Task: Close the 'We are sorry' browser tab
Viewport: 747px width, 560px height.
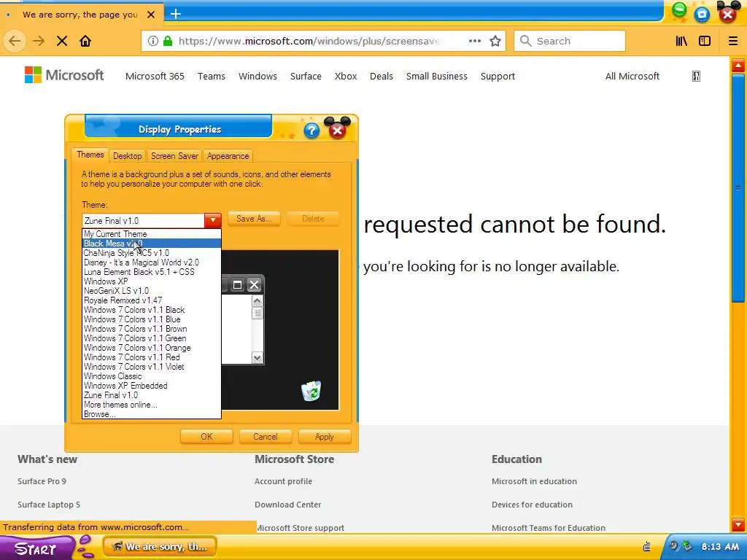Action: point(151,15)
